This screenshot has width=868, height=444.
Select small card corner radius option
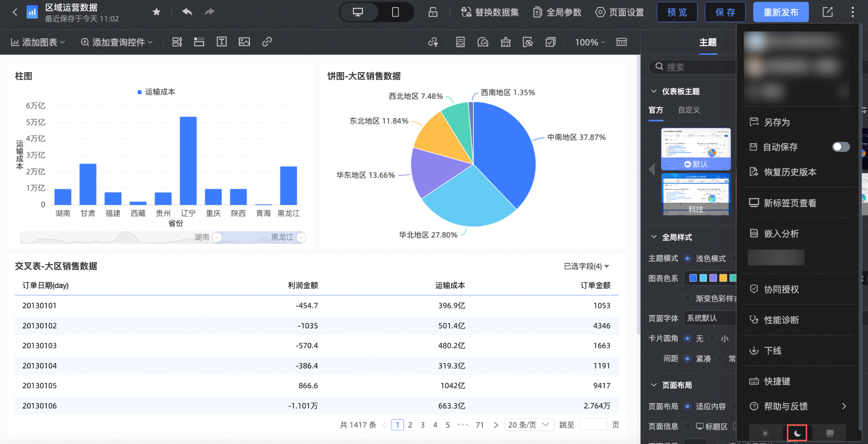[x=712, y=338]
